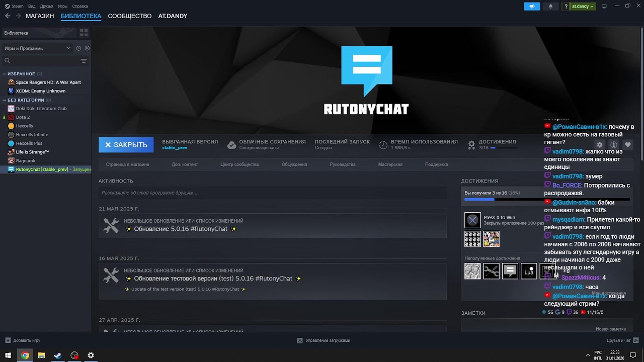Open the Справка menu

pyautogui.click(x=80, y=6)
